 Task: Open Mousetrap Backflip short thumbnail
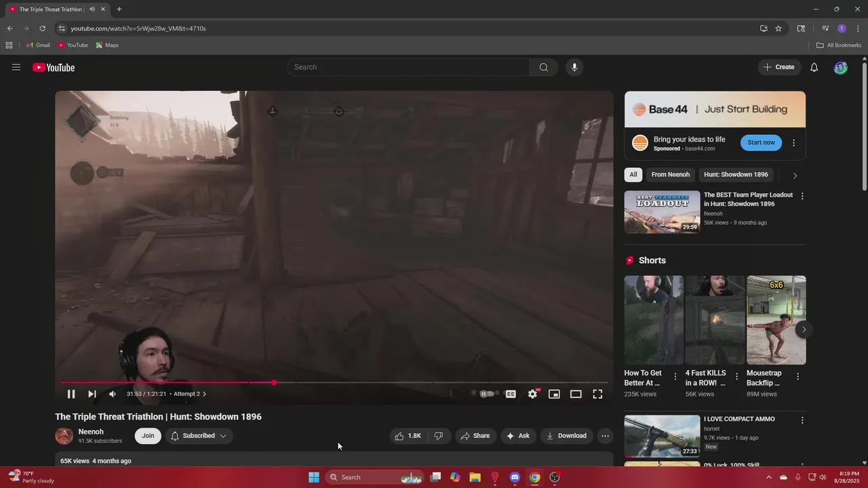pos(776,320)
